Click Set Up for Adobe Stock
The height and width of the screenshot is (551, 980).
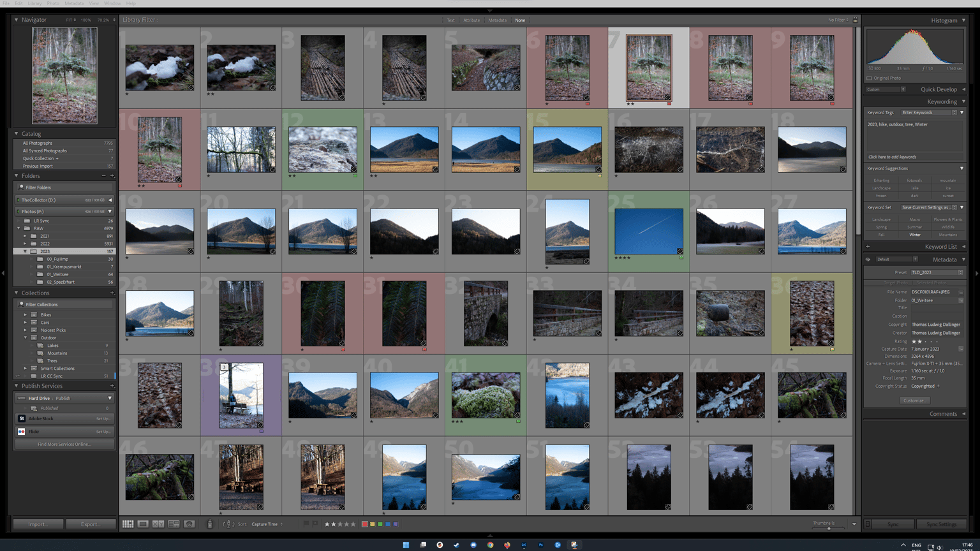point(103,419)
